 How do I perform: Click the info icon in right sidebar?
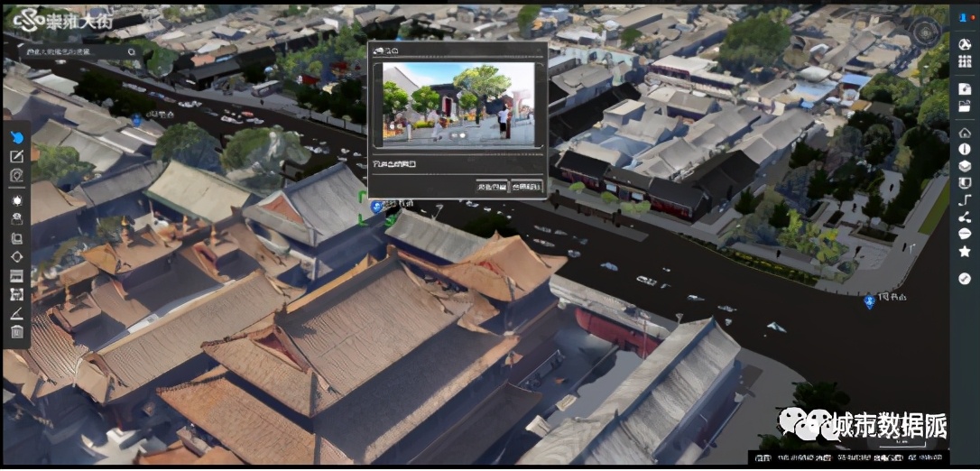[x=965, y=149]
